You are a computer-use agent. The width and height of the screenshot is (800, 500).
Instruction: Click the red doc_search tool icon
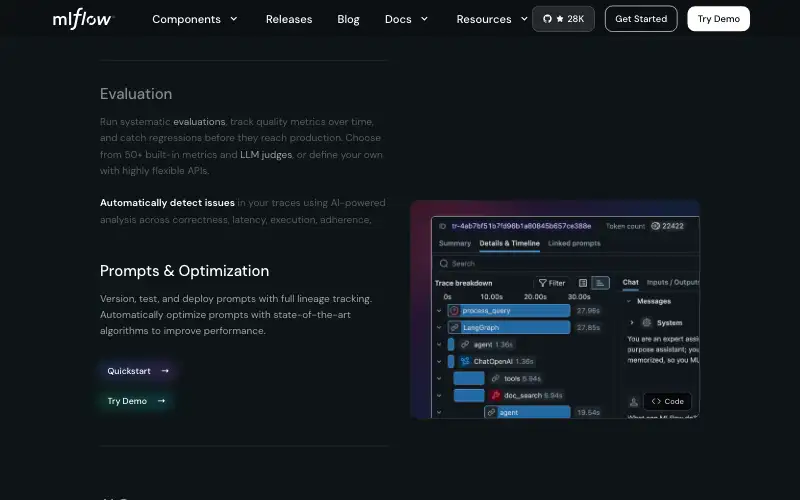(x=495, y=395)
